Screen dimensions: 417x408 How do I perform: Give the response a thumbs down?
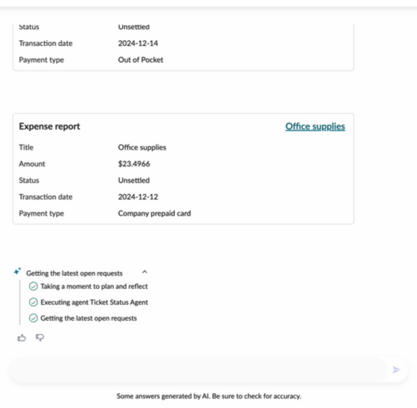[40, 338]
